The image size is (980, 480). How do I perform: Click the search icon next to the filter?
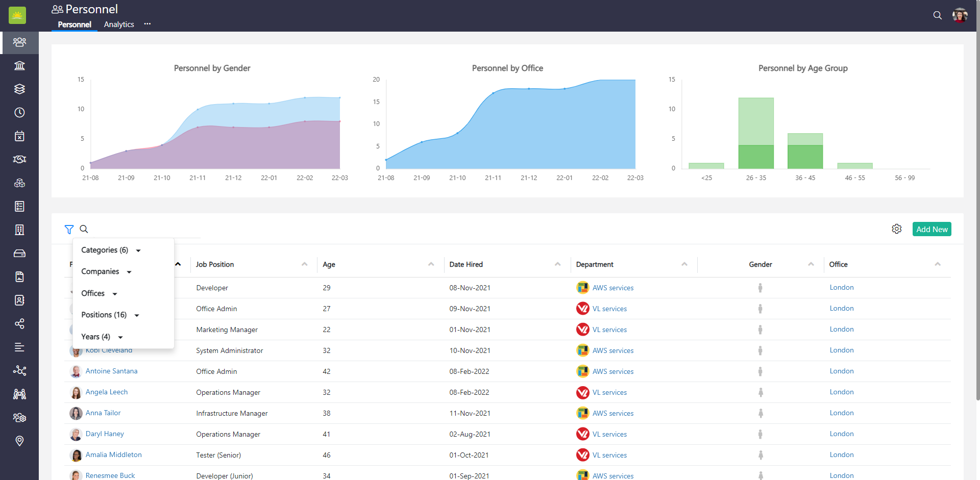84,230
